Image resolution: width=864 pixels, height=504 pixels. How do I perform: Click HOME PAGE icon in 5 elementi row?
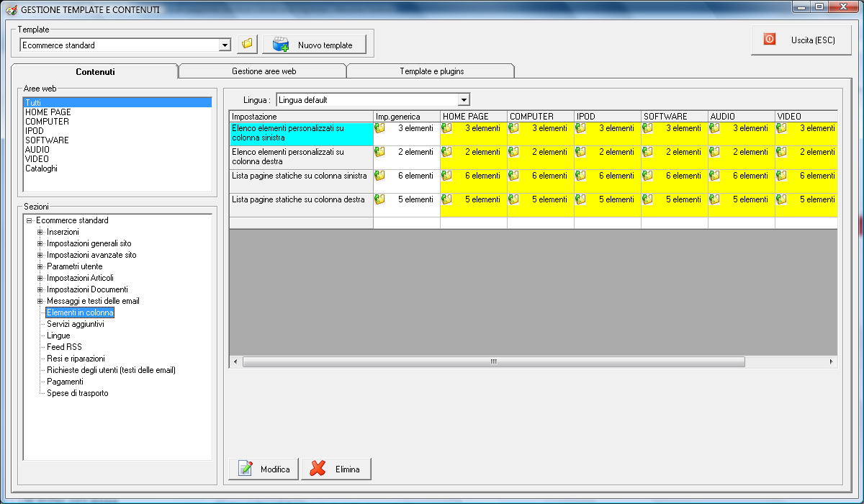click(446, 199)
